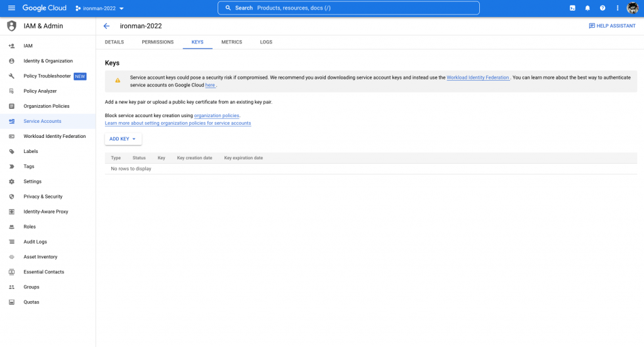Click the user account avatar
The image size is (644, 347).
[x=633, y=8]
